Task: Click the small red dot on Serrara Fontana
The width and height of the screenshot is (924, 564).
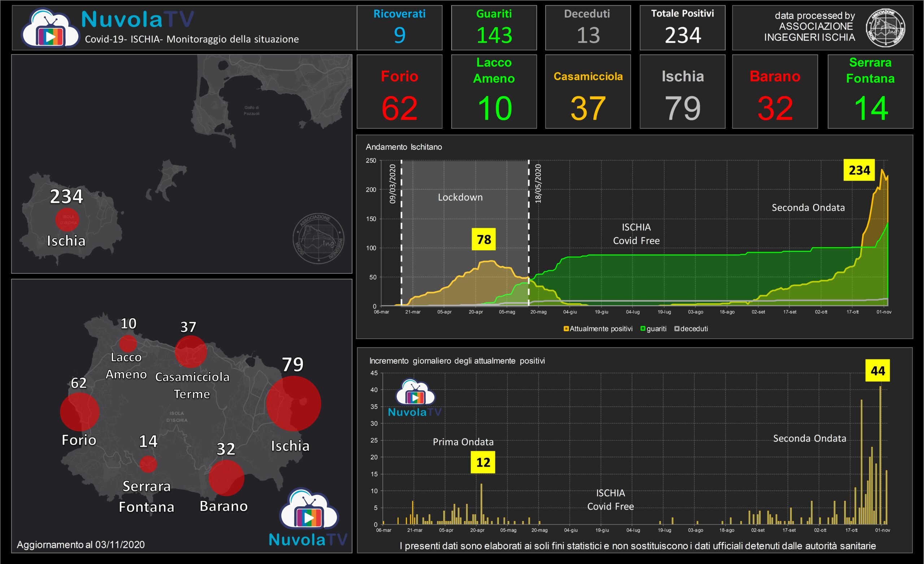Action: click(148, 464)
